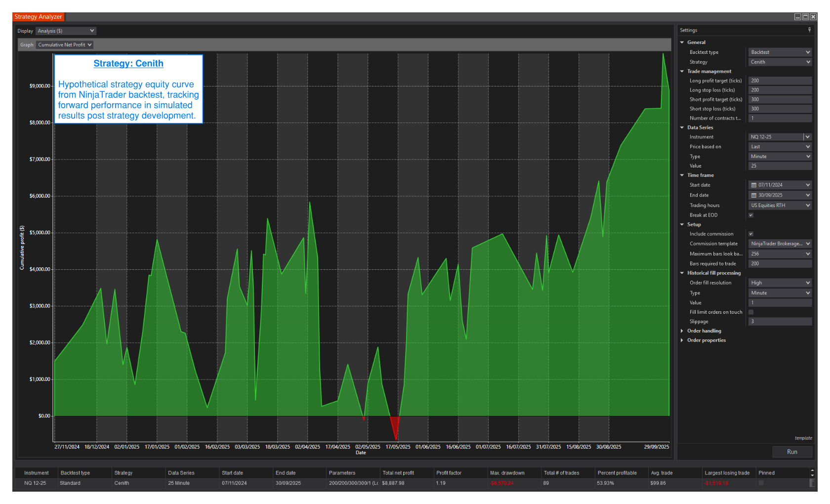830x504 pixels.
Task: Click the results grid scroll-up arrow
Action: (x=813, y=470)
